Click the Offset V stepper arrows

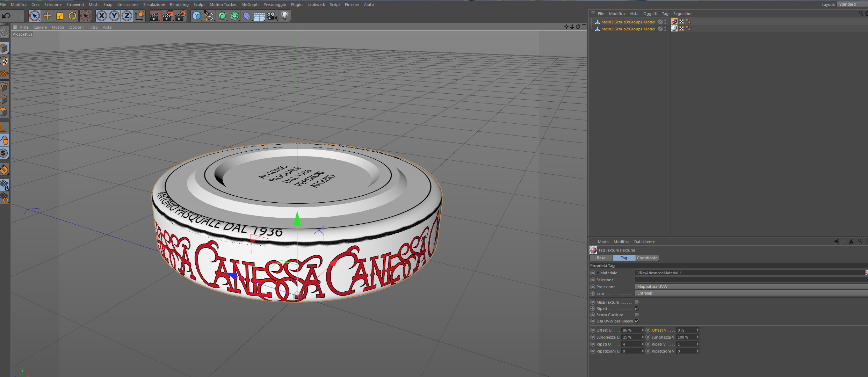coord(697,330)
